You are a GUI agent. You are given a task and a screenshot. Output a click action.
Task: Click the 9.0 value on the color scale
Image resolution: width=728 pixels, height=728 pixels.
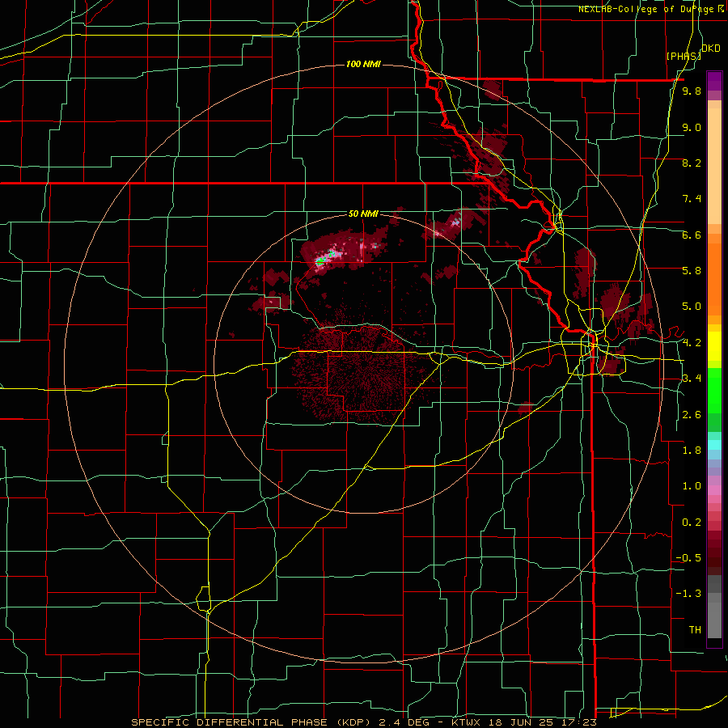click(692, 127)
